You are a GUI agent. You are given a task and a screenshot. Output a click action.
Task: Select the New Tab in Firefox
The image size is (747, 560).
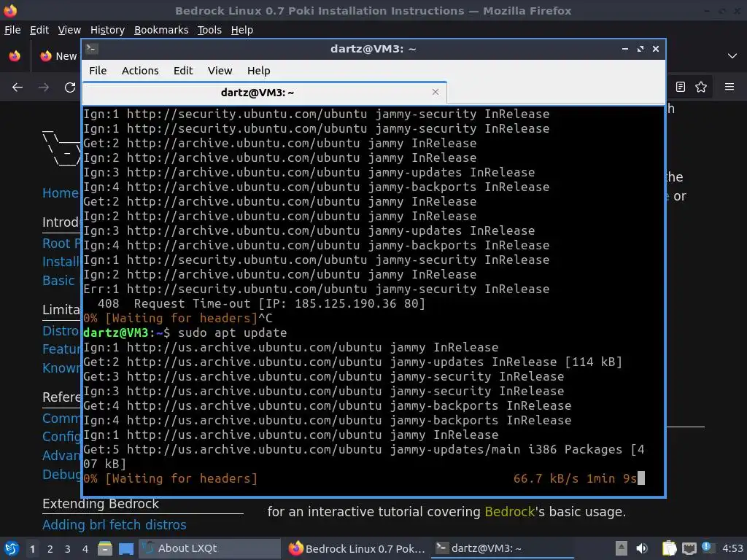(x=58, y=56)
